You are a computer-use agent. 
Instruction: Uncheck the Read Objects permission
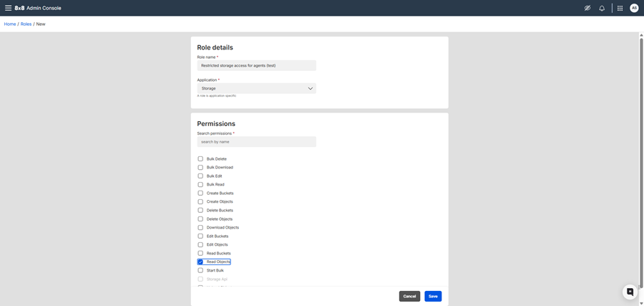200,262
